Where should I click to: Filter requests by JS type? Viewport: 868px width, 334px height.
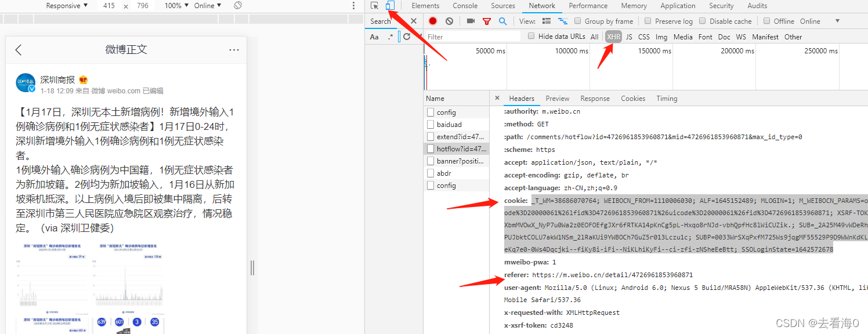(x=629, y=37)
